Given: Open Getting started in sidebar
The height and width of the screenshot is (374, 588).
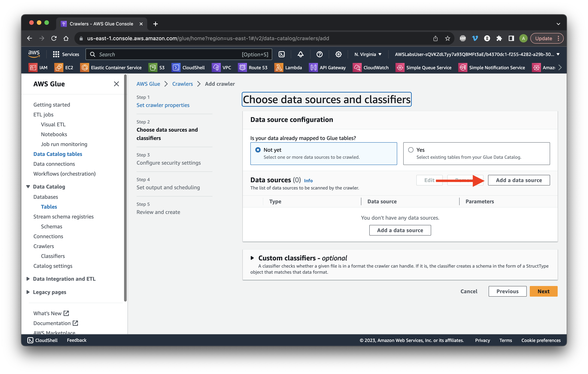Looking at the screenshot, I should [x=52, y=105].
